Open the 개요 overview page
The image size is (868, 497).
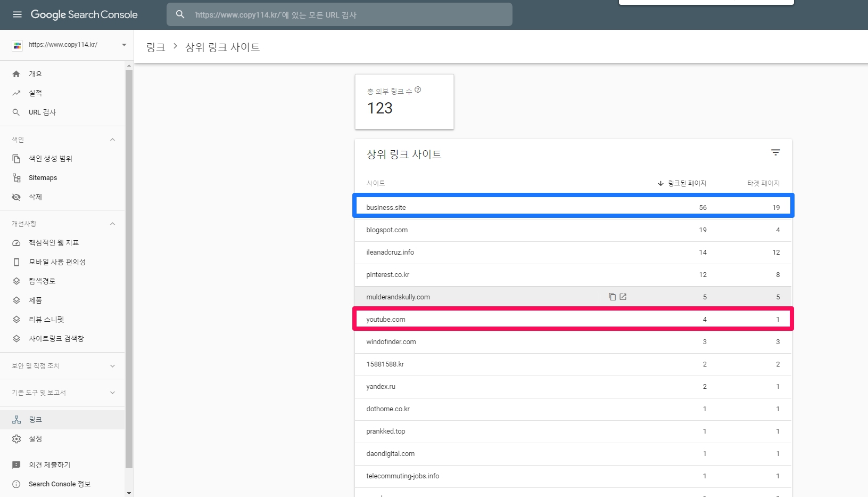point(62,74)
